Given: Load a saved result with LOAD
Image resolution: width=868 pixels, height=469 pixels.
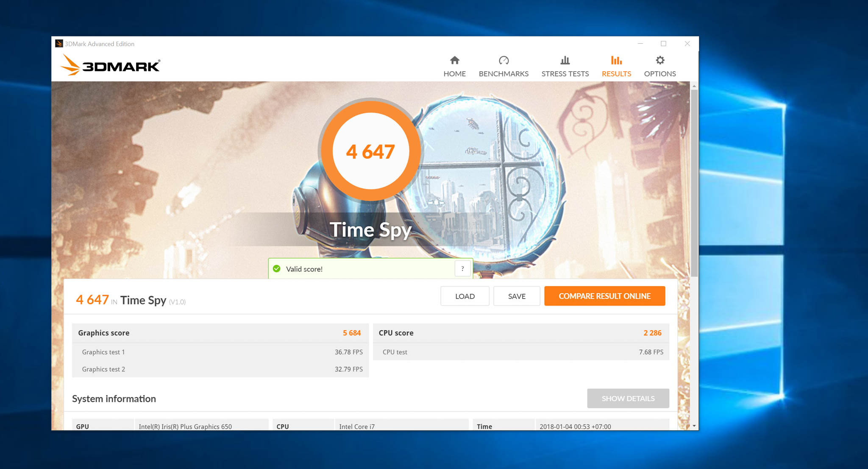Looking at the screenshot, I should coord(465,296).
